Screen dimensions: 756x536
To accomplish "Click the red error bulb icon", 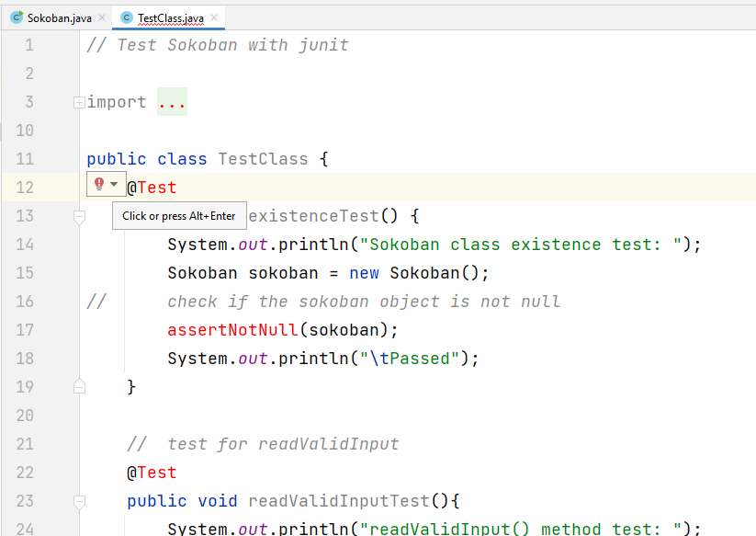I will (x=99, y=185).
